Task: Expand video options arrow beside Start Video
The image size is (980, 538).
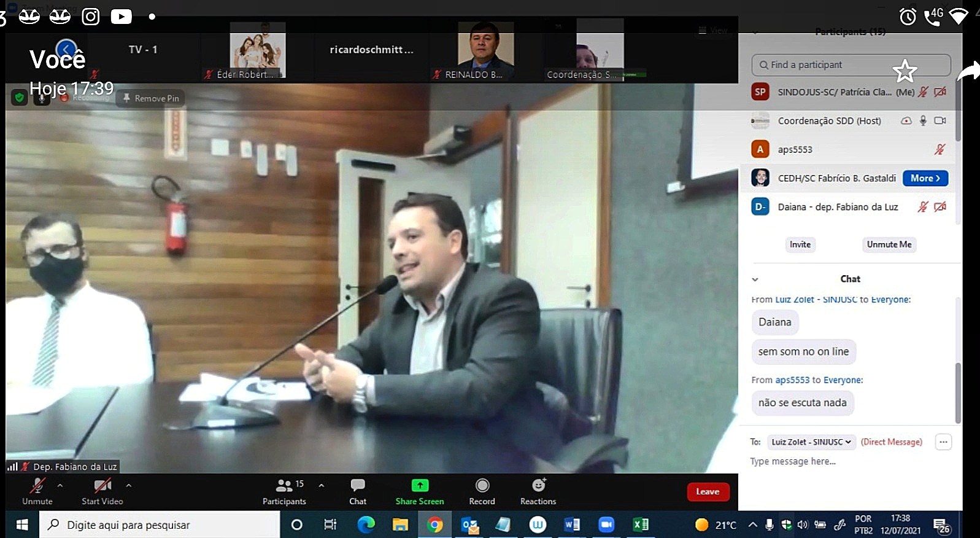Action: pyautogui.click(x=129, y=485)
